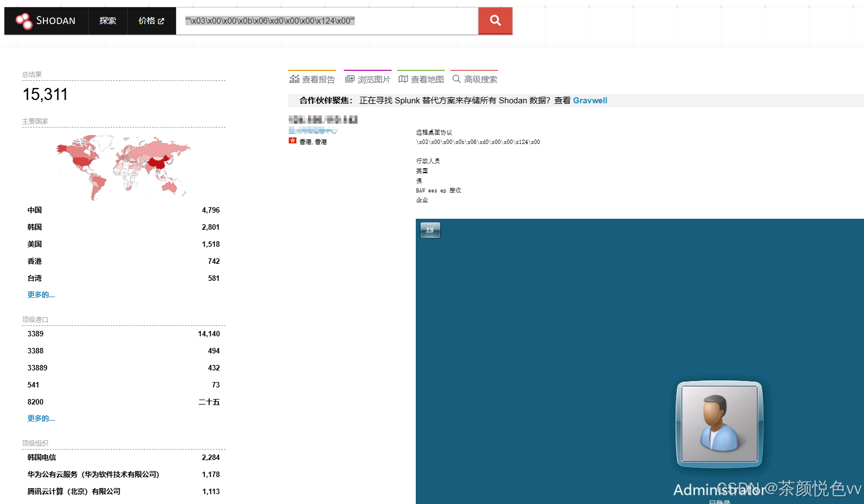Screen dimensions: 864x504
Task: Click the EN language icon in RDP screenshot
Action: tap(430, 230)
